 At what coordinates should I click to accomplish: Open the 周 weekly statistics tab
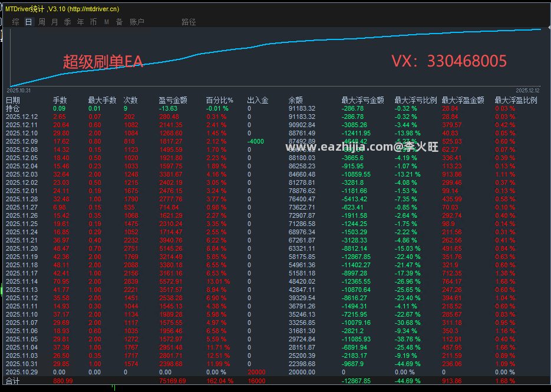pos(41,22)
